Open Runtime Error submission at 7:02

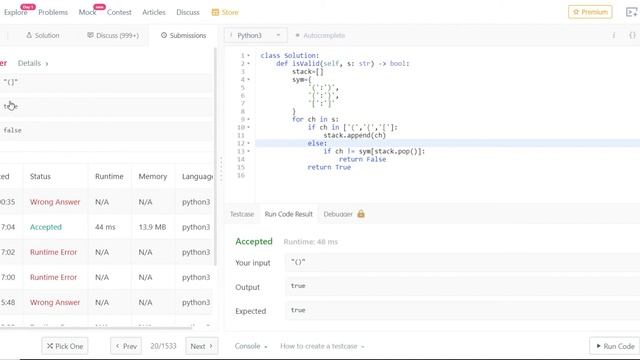point(53,252)
